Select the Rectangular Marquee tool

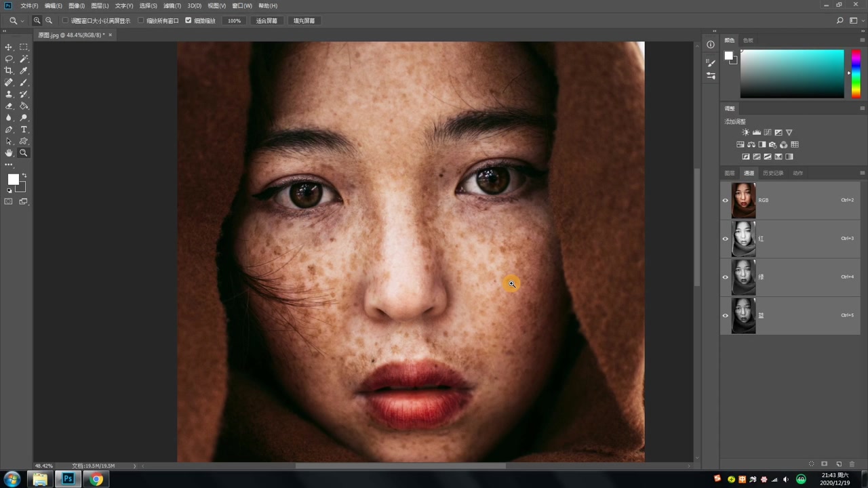click(24, 47)
